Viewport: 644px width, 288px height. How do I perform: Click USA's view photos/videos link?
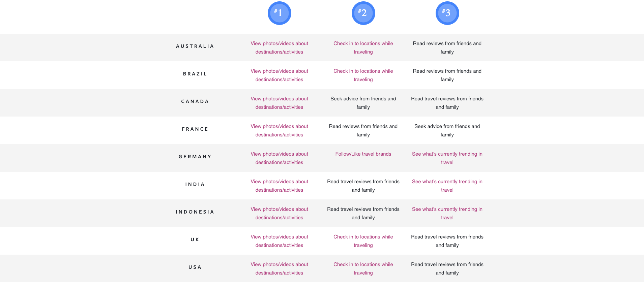(279, 268)
